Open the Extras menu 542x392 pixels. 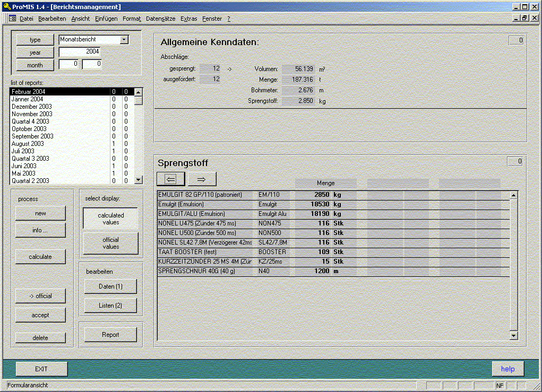(x=188, y=19)
